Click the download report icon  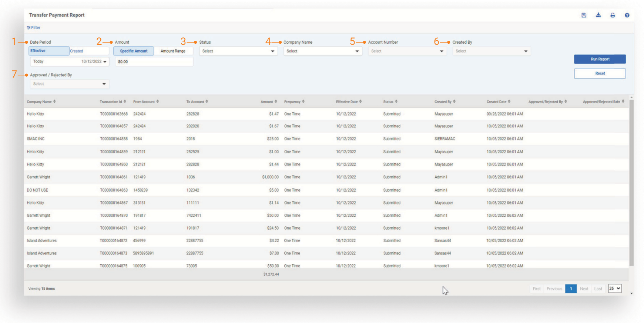598,15
